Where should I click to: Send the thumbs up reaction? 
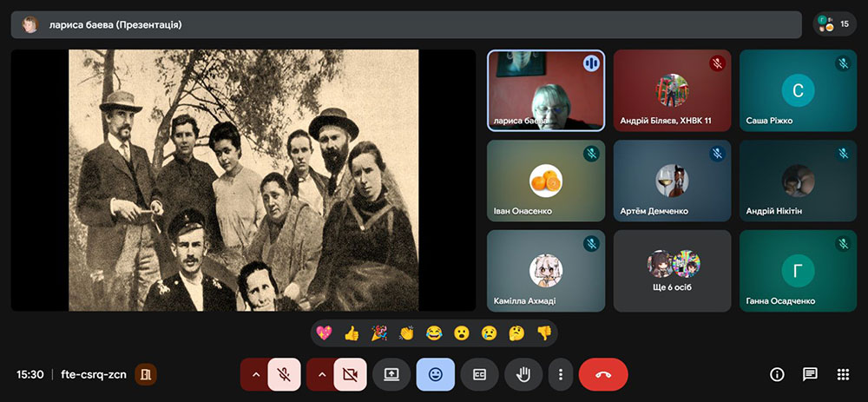coord(352,333)
